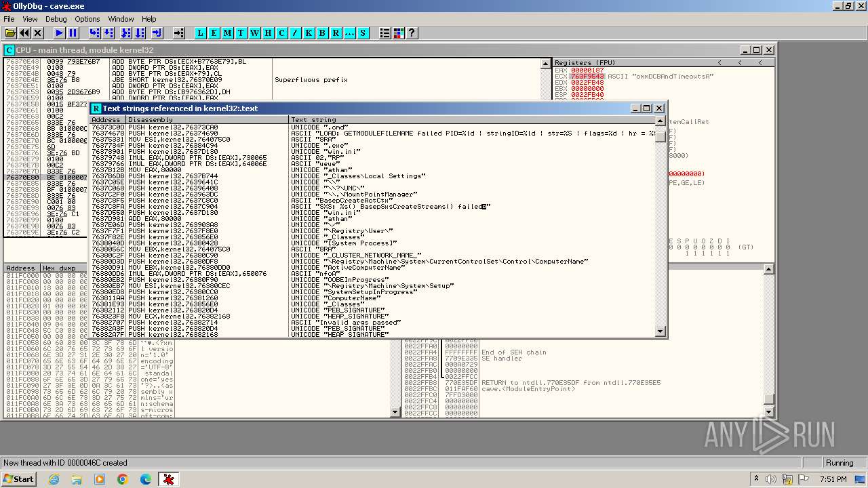Show Threads with T button
The image size is (868, 488).
tap(241, 33)
